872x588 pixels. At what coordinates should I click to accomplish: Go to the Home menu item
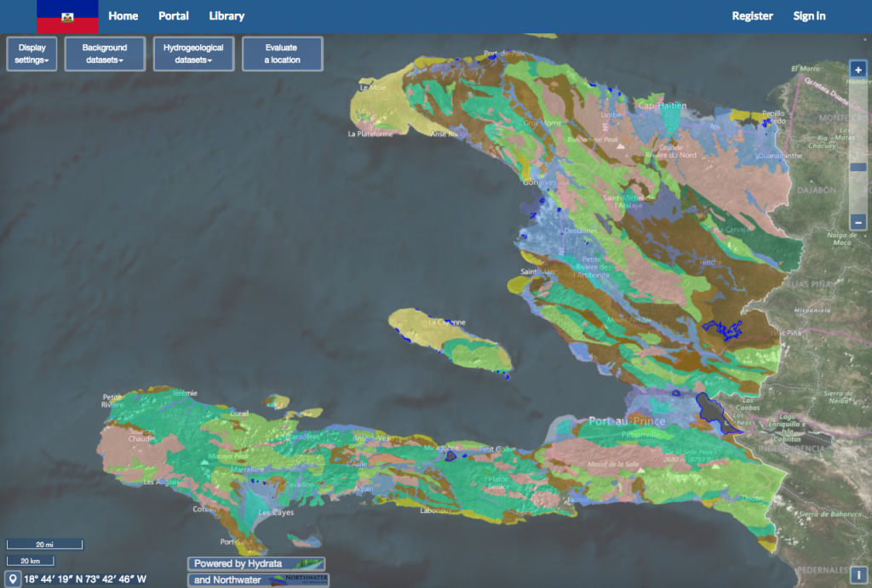coord(123,16)
